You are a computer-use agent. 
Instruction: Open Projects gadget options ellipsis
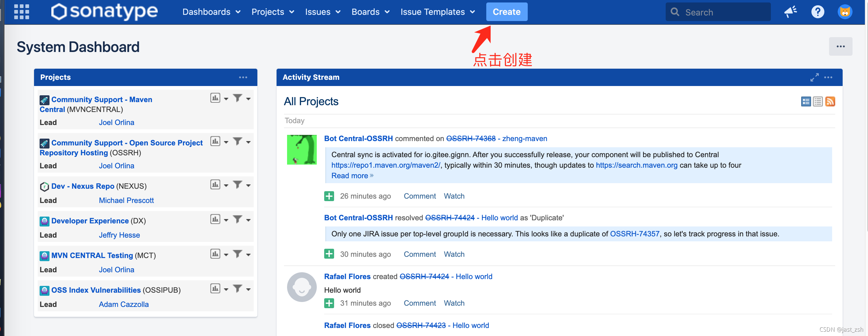point(243,78)
